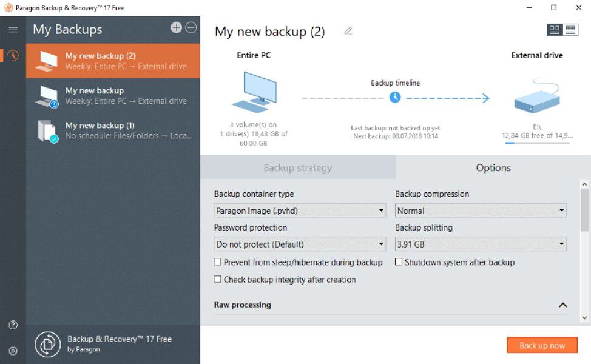Open the hamburger menu in sidebar
591x364 pixels.
tap(13, 29)
